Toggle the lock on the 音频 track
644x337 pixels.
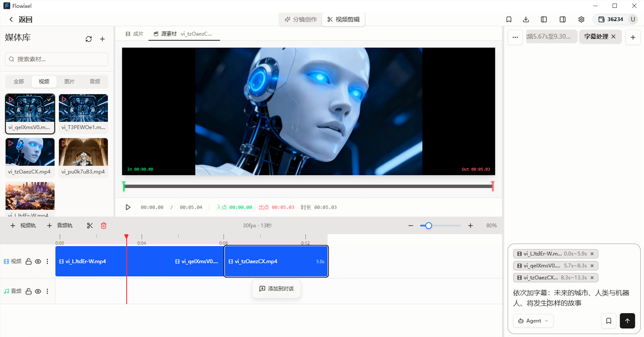click(x=28, y=291)
